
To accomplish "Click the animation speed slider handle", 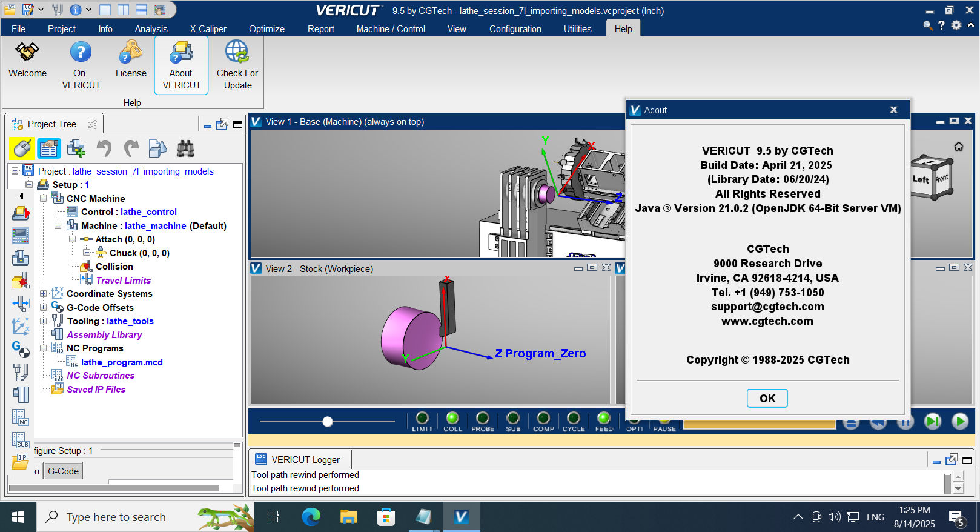I will pyautogui.click(x=328, y=421).
